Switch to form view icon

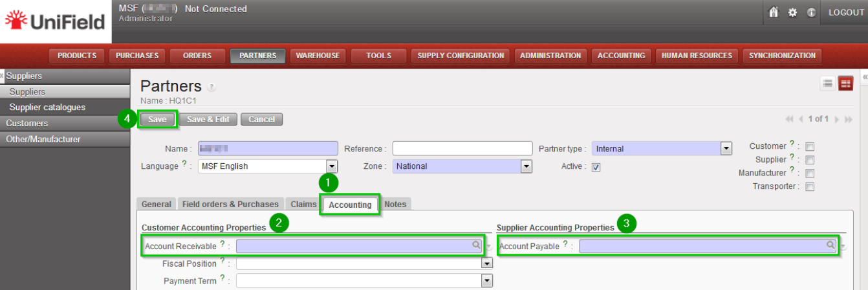coord(845,83)
